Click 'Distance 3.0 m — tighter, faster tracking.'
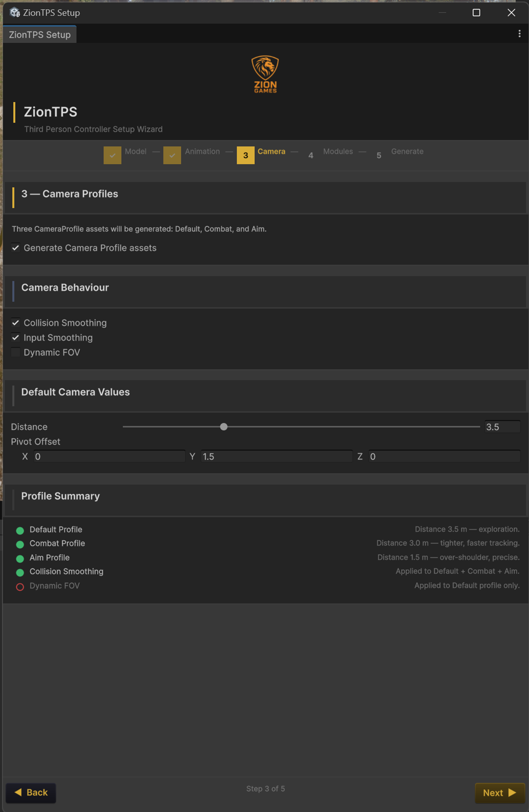Image resolution: width=529 pixels, height=812 pixels. pyautogui.click(x=448, y=543)
